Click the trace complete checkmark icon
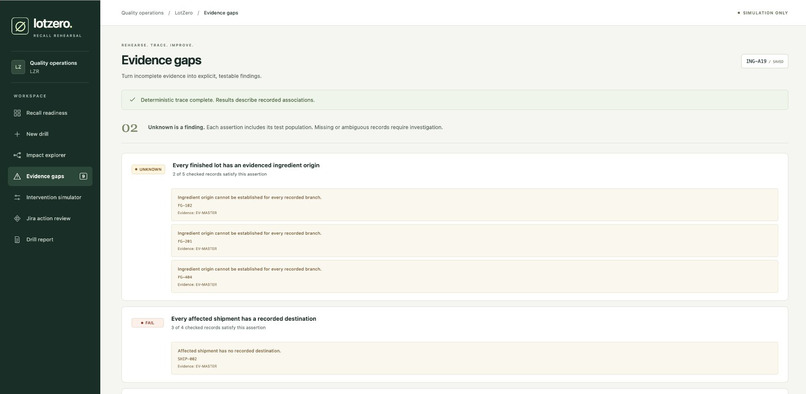 132,100
